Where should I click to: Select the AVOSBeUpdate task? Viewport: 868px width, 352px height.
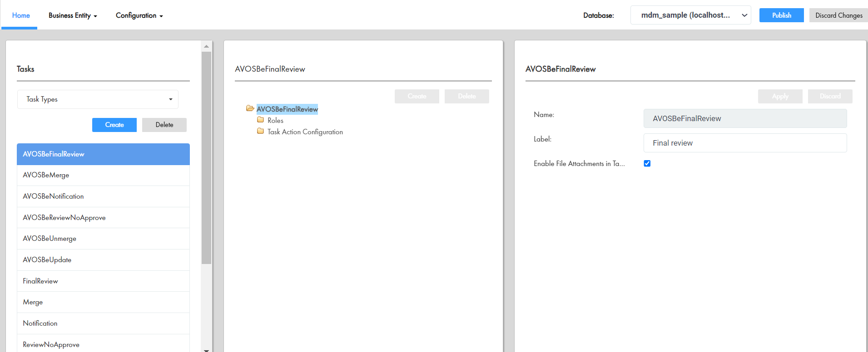(103, 260)
